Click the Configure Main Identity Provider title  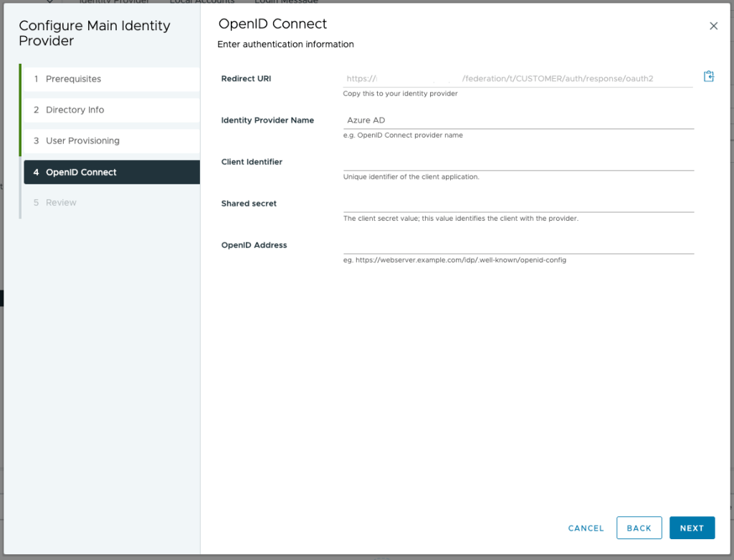click(x=94, y=33)
